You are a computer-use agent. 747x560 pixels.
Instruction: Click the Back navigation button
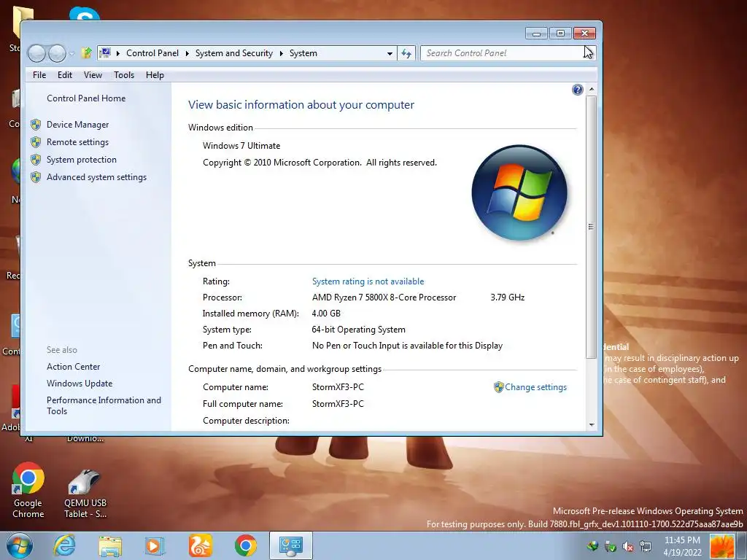click(36, 53)
